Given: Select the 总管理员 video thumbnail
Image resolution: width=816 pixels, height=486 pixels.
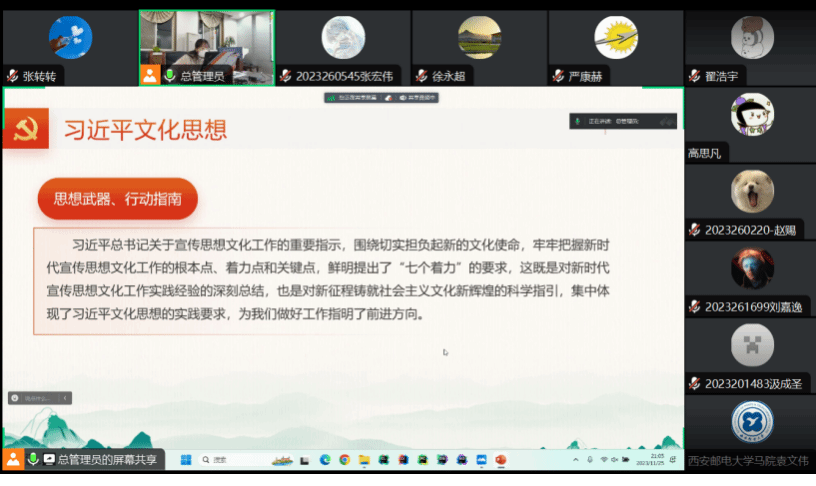Looking at the screenshot, I should (x=206, y=40).
